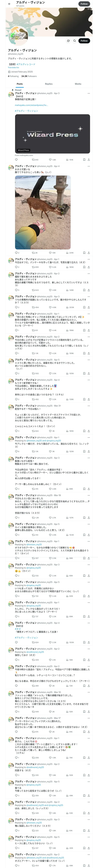Switch to the Replies tab

tap(49, 84)
